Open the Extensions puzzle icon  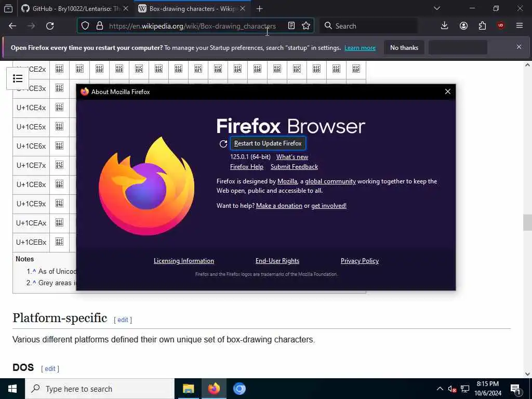(x=482, y=26)
